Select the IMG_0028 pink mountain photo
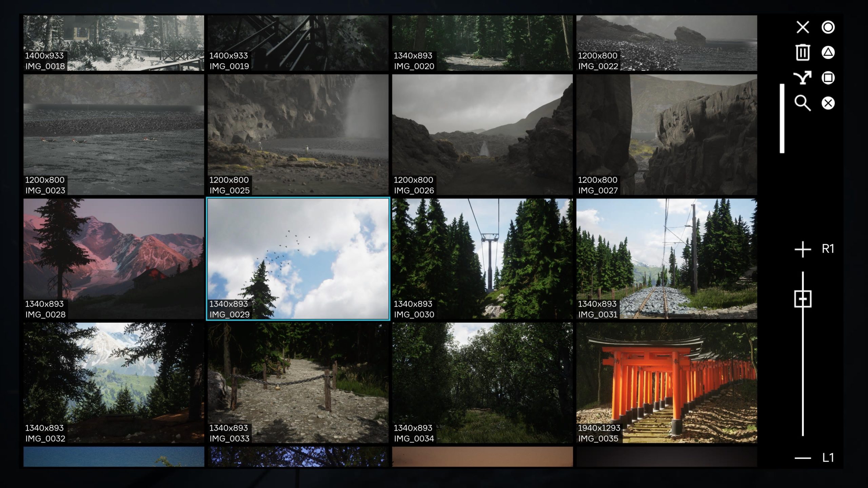The height and width of the screenshot is (488, 868). tap(114, 259)
